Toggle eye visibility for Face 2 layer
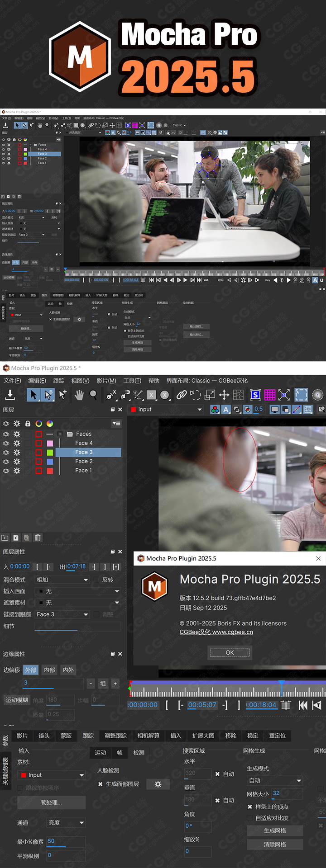 point(6,462)
